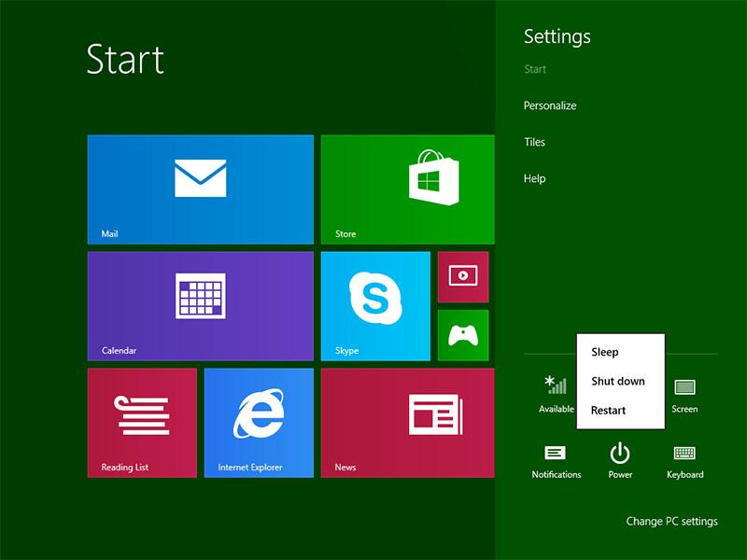Select Shut down from the power menu
This screenshot has height=560, width=747.
pos(618,381)
